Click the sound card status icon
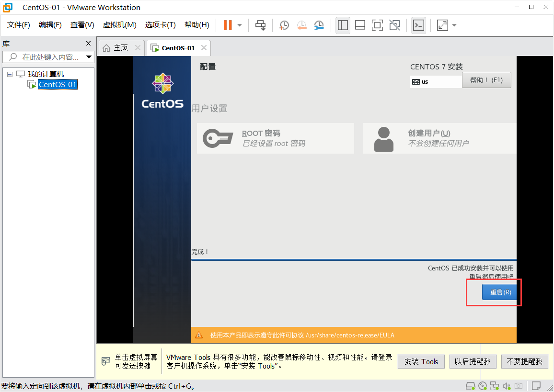 (x=507, y=386)
